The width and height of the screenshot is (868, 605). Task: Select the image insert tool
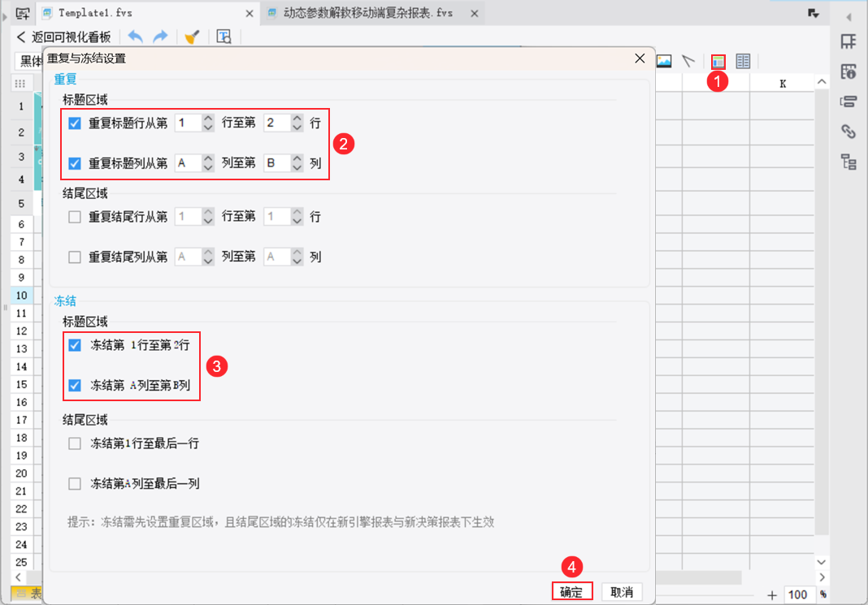(x=664, y=60)
